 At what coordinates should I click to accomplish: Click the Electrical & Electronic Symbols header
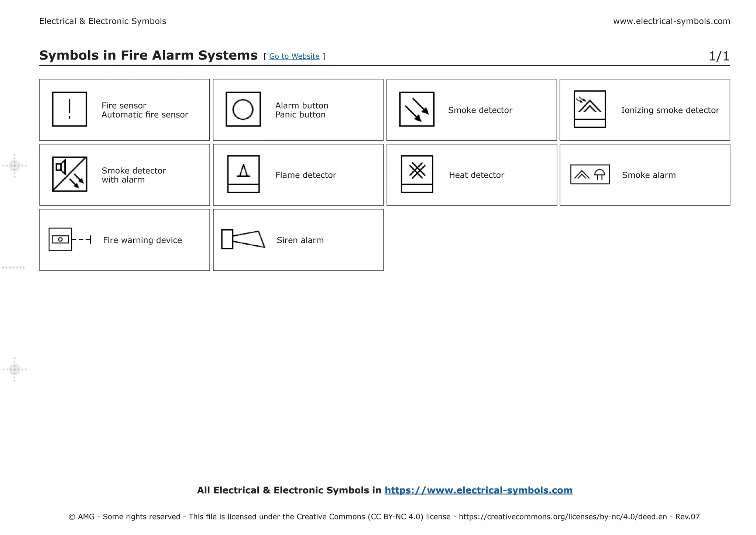(103, 21)
